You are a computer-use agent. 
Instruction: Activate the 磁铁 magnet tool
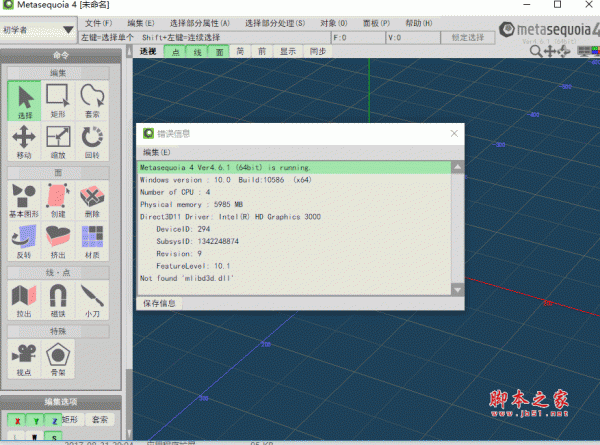59,300
